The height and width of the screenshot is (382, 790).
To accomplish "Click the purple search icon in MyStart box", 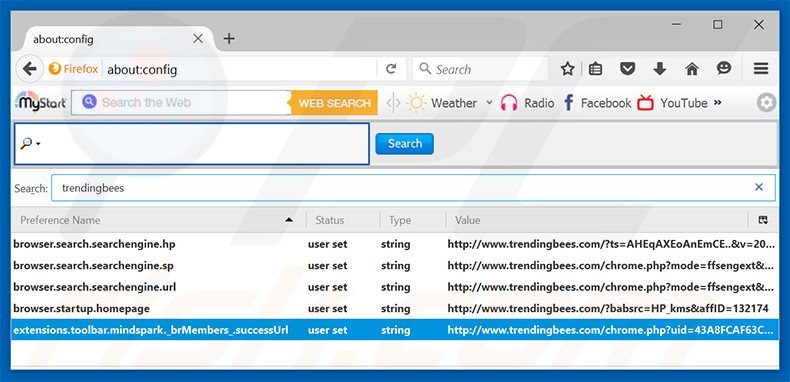I will [89, 102].
